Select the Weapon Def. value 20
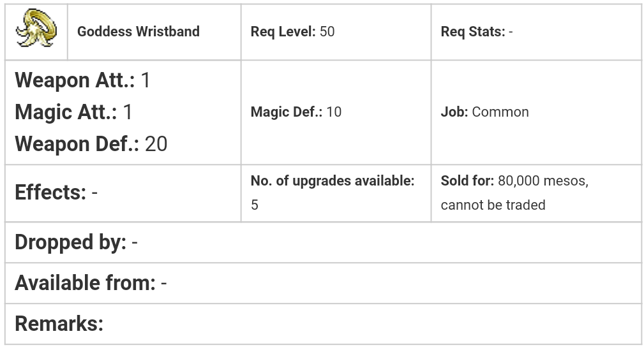The width and height of the screenshot is (644, 357). click(156, 144)
